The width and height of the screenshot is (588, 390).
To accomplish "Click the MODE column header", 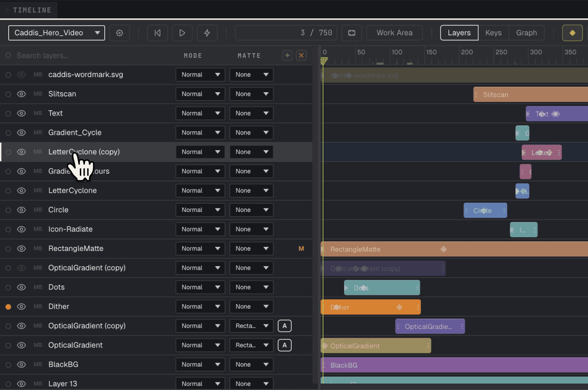I will pyautogui.click(x=193, y=56).
